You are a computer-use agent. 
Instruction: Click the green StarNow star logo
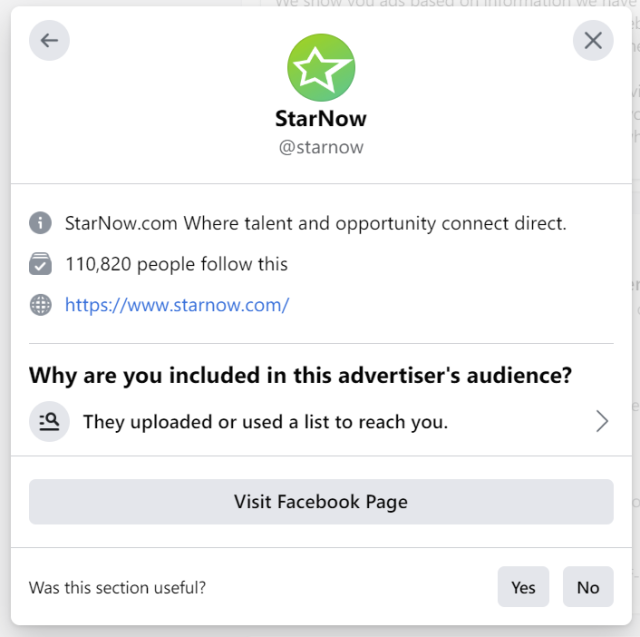pos(321,67)
